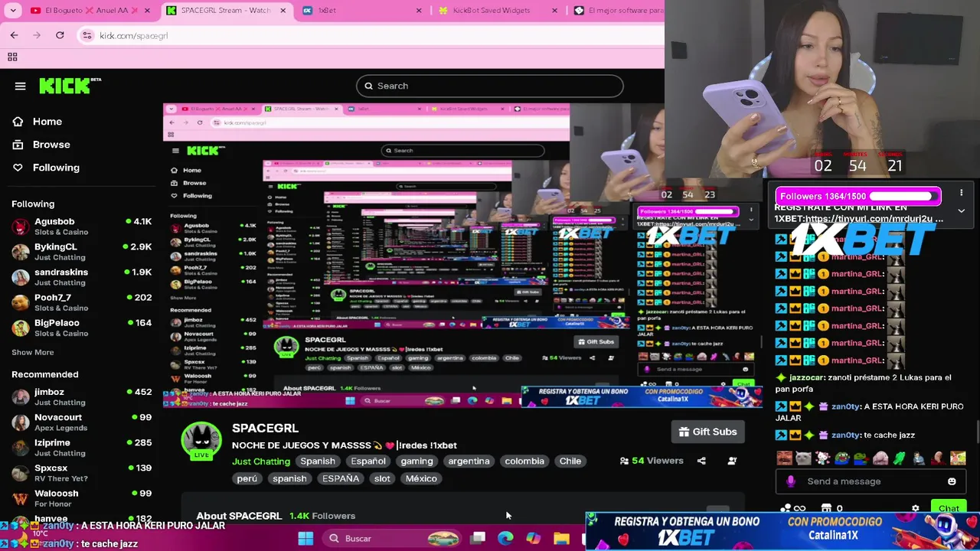Image resolution: width=980 pixels, height=551 pixels.
Task: Select the Chile tag
Action: click(570, 461)
